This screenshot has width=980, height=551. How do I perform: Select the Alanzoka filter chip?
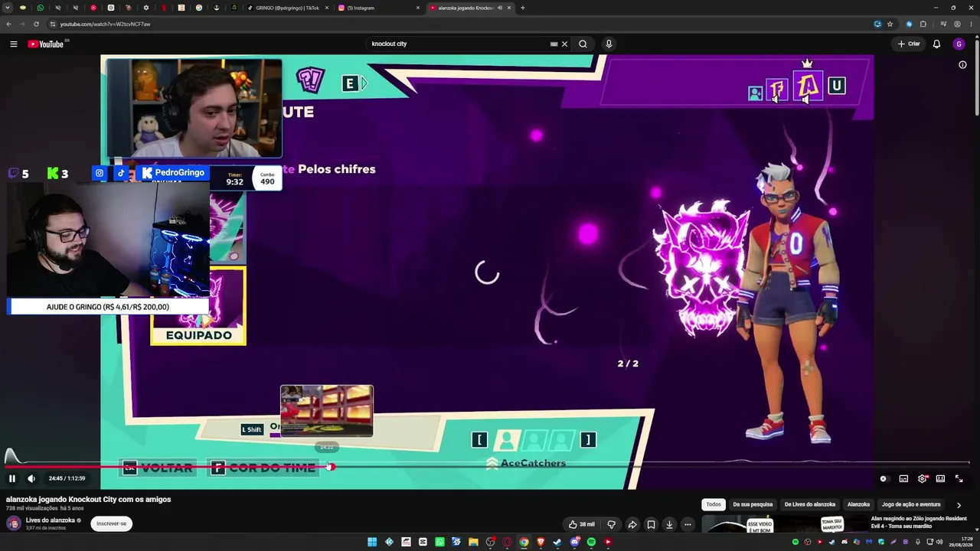pos(858,504)
